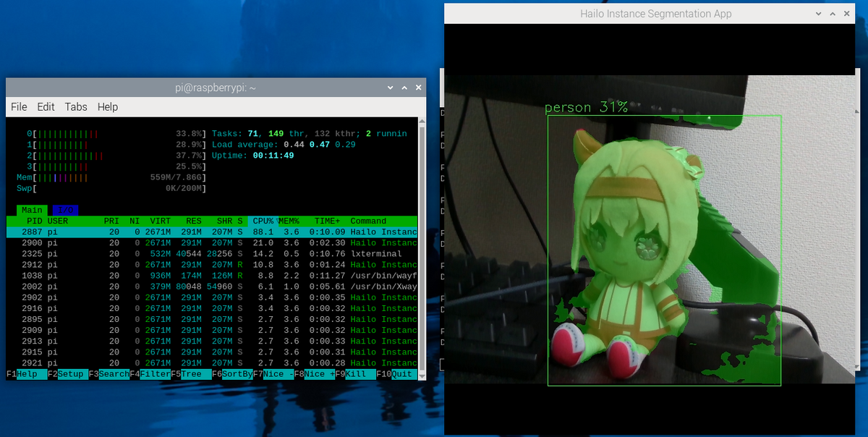Sort by SHR column header
The width and height of the screenshot is (868, 437).
click(224, 221)
